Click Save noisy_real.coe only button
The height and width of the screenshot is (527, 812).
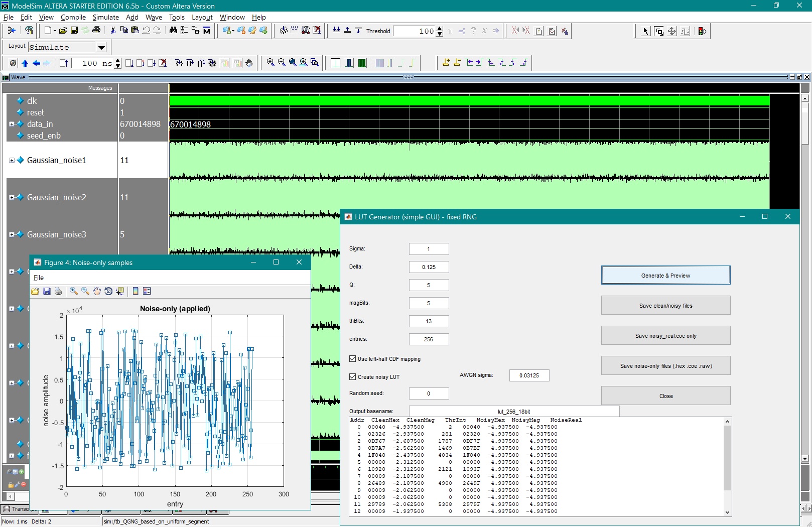pyautogui.click(x=665, y=336)
